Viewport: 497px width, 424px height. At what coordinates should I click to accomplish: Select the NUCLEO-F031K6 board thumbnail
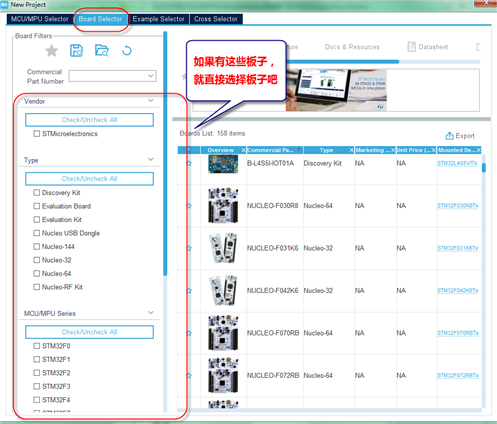(223, 248)
